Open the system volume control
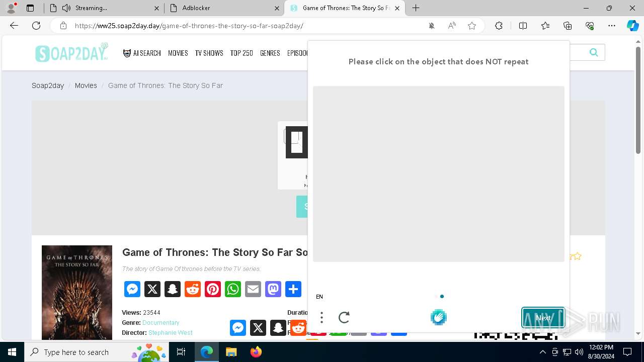Image resolution: width=644 pixels, height=362 pixels. coord(579,352)
